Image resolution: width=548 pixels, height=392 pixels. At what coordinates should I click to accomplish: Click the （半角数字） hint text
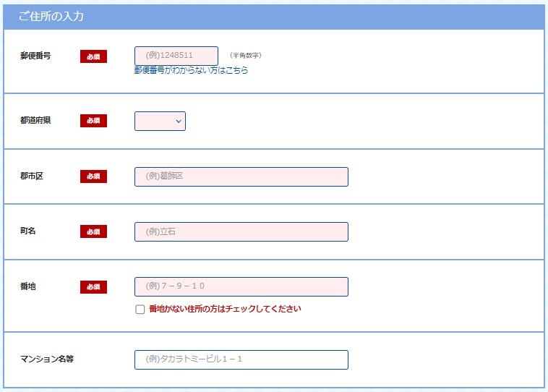pos(246,55)
